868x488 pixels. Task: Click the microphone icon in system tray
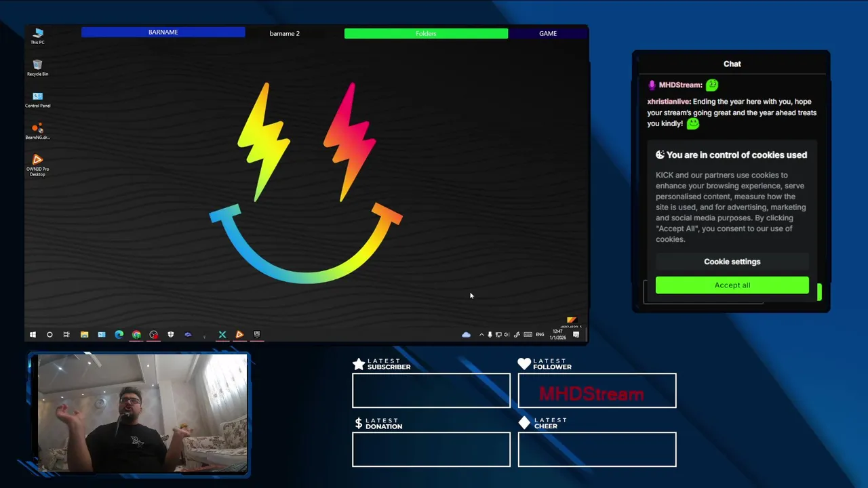coord(490,335)
